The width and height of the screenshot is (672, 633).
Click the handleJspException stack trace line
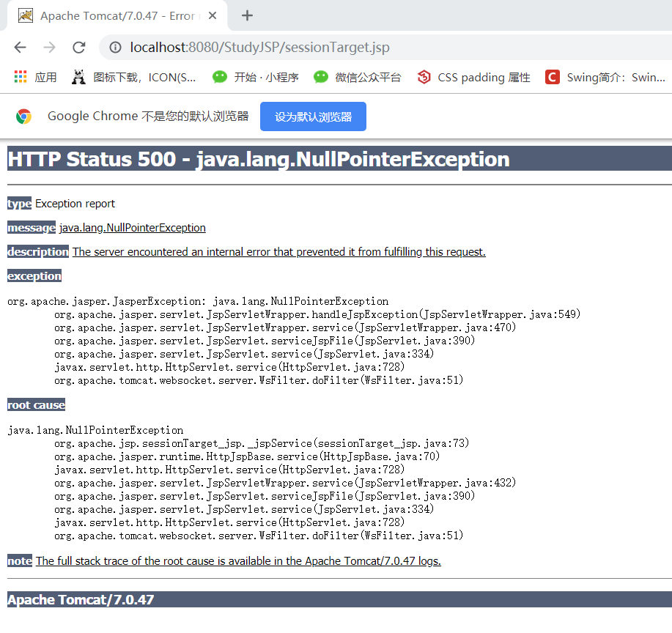click(317, 314)
